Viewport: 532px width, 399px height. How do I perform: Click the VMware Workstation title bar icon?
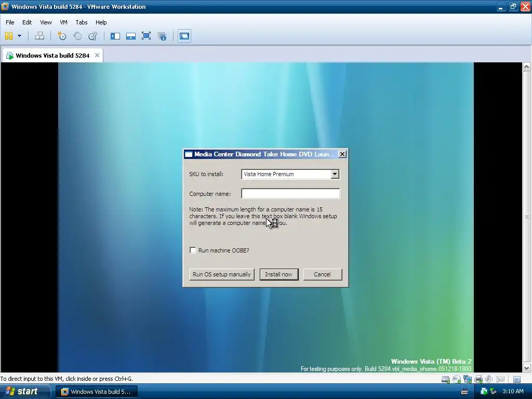[x=5, y=6]
